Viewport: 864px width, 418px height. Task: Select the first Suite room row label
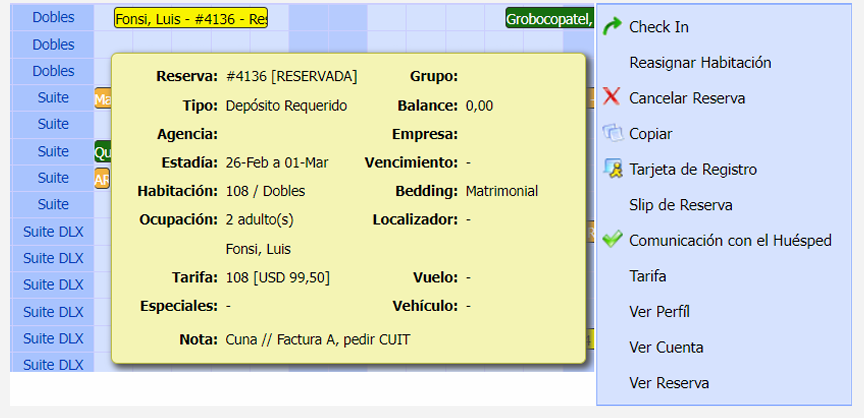tap(53, 98)
